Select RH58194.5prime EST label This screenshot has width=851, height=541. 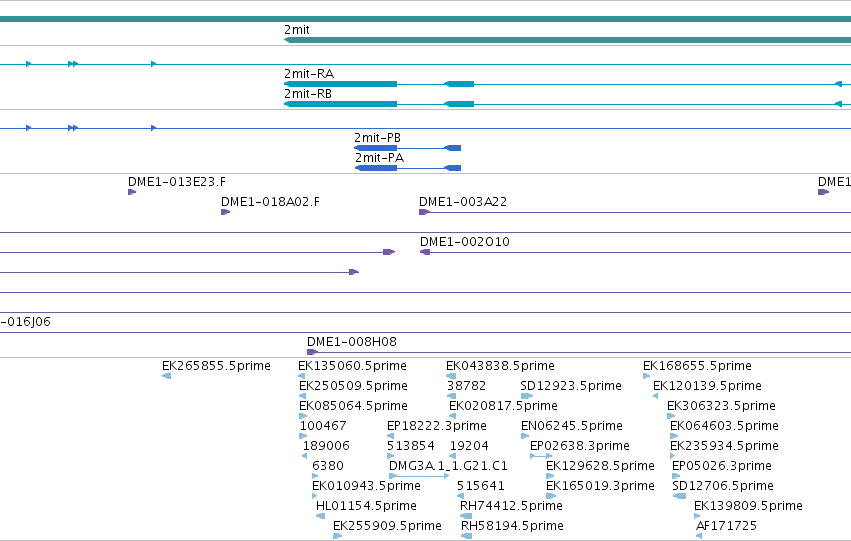pyautogui.click(x=512, y=526)
